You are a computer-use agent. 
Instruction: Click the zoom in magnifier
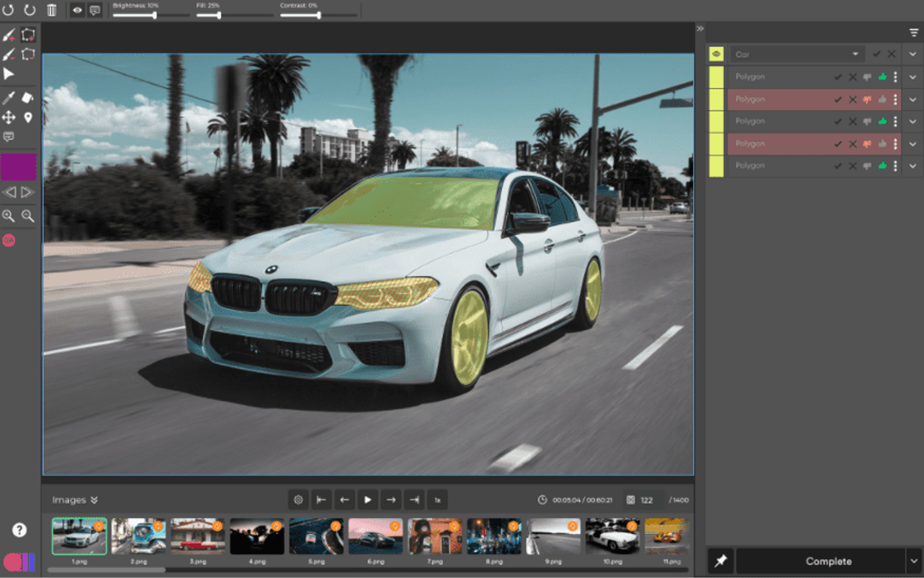(x=9, y=216)
